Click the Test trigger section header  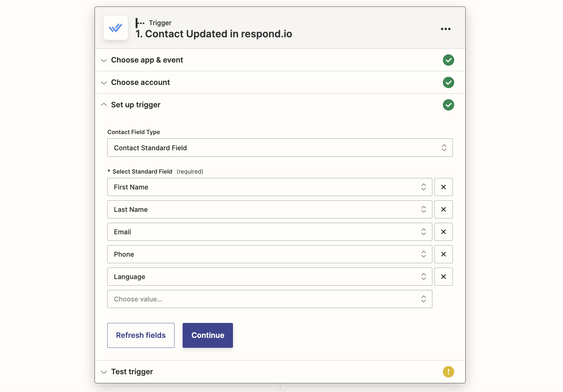[132, 371]
